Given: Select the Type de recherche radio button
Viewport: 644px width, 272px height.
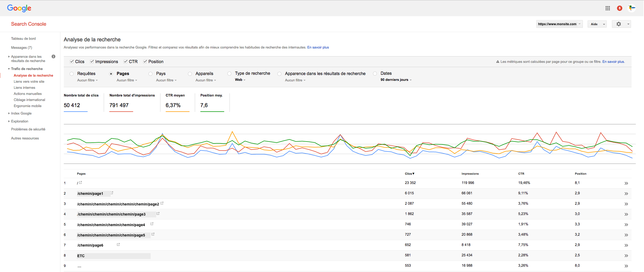Looking at the screenshot, I should pyautogui.click(x=229, y=73).
